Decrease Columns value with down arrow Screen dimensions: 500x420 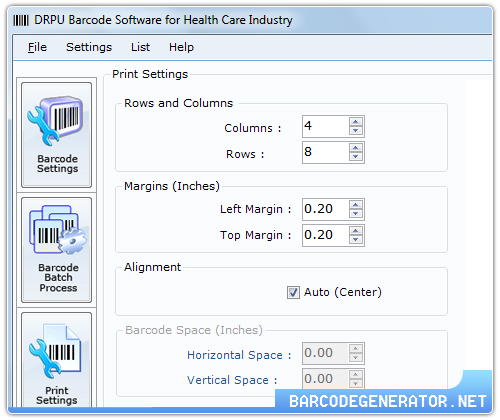(356, 131)
